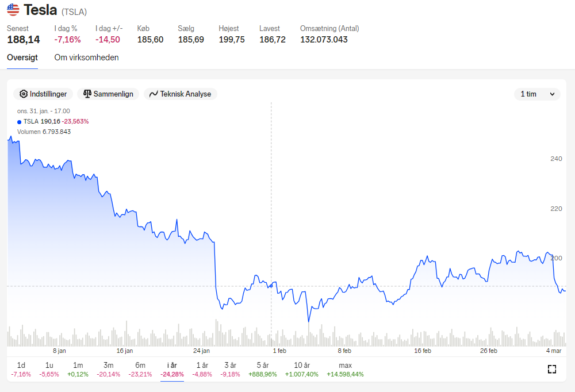
Task: Click the Volumen 6.793.843 readout
Action: click(x=44, y=132)
